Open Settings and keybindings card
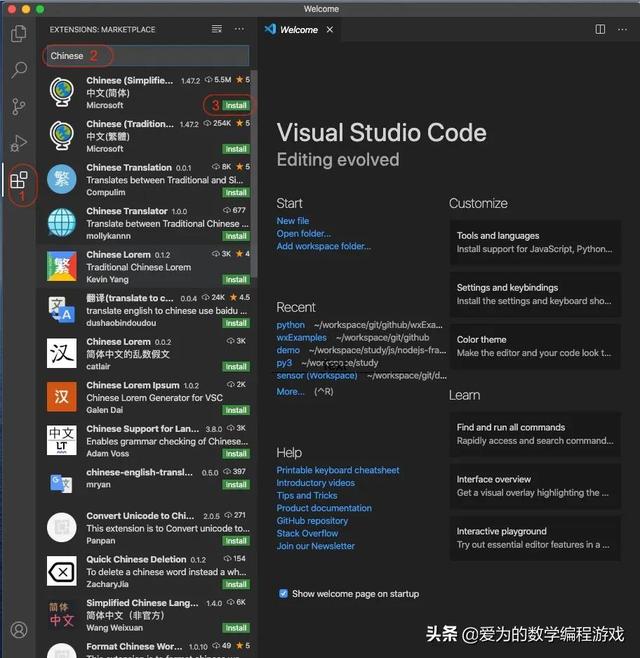The width and height of the screenshot is (640, 658). pos(535,294)
